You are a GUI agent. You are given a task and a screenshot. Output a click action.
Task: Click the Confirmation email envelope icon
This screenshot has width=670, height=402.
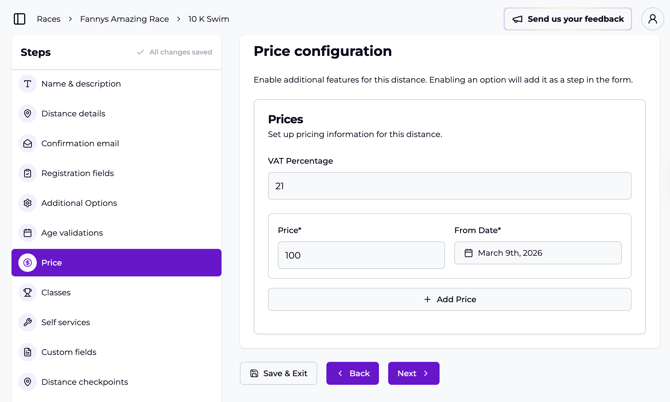[x=28, y=144]
